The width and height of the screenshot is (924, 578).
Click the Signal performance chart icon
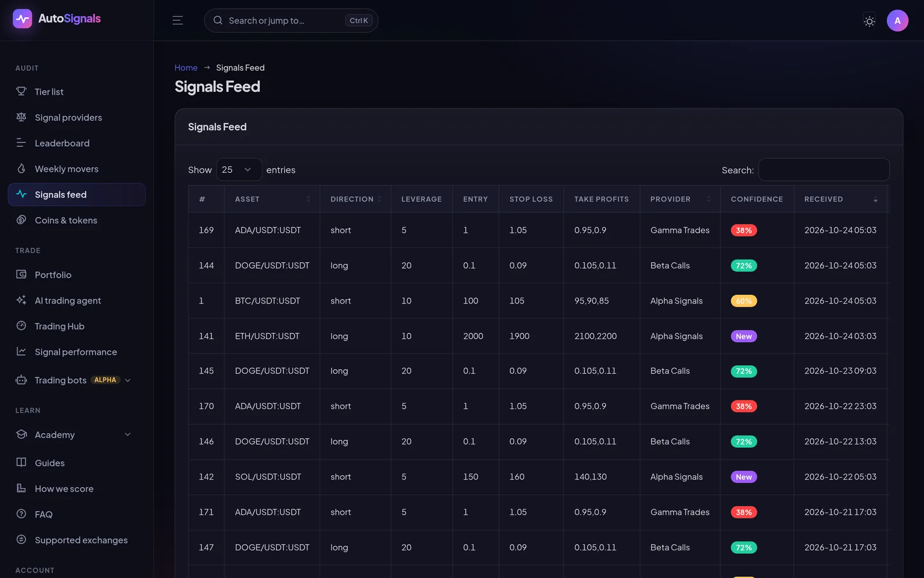tap(21, 351)
